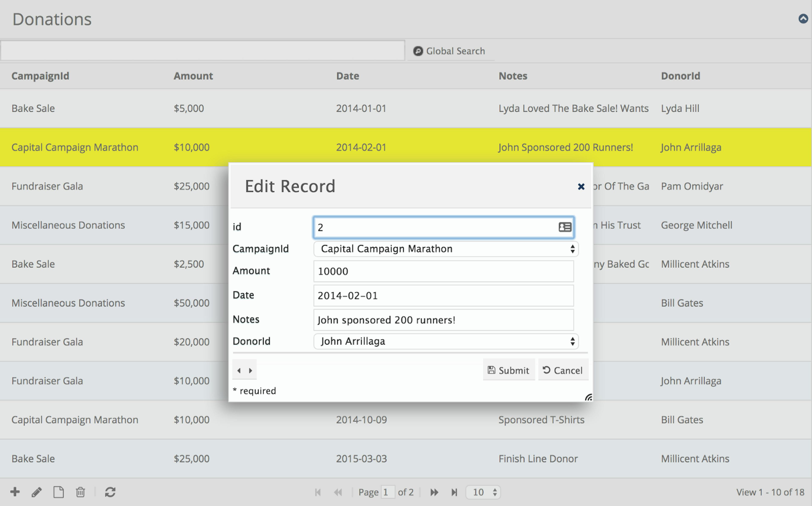Click the edit record pencil icon
The height and width of the screenshot is (506, 812).
pos(37,492)
